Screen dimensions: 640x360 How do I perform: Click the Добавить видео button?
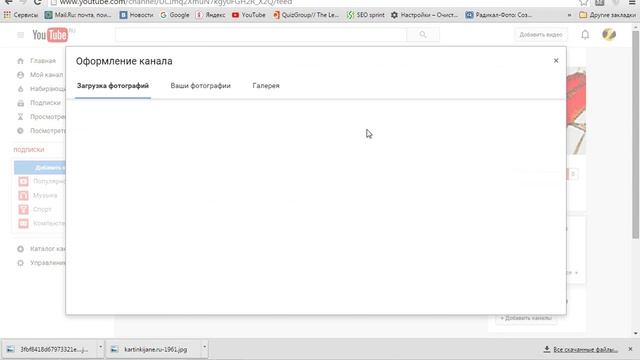(541, 35)
